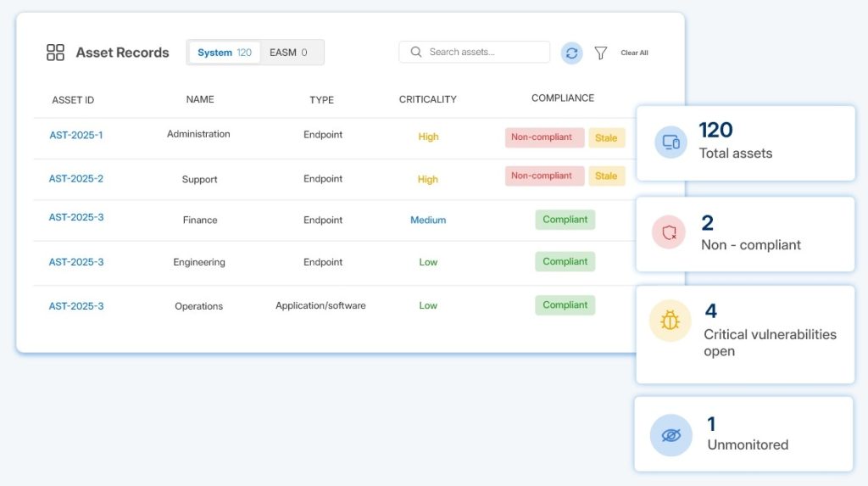This screenshot has height=486, width=868.
Task: Click the Total assets devices icon
Action: point(671,142)
